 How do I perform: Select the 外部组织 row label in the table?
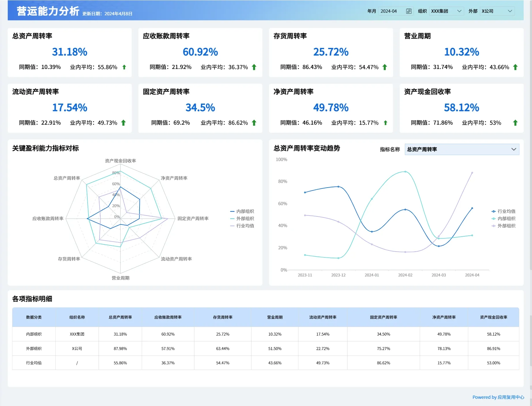tap(34, 349)
